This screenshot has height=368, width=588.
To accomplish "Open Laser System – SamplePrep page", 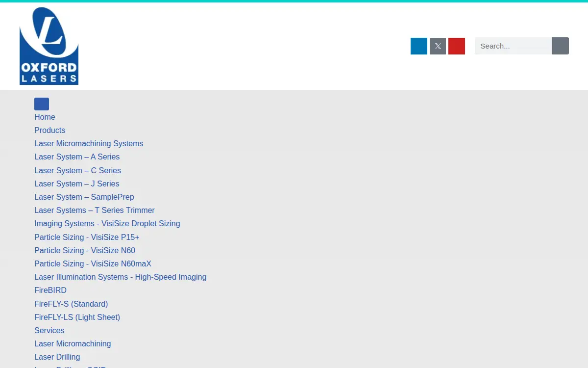I will (84, 197).
